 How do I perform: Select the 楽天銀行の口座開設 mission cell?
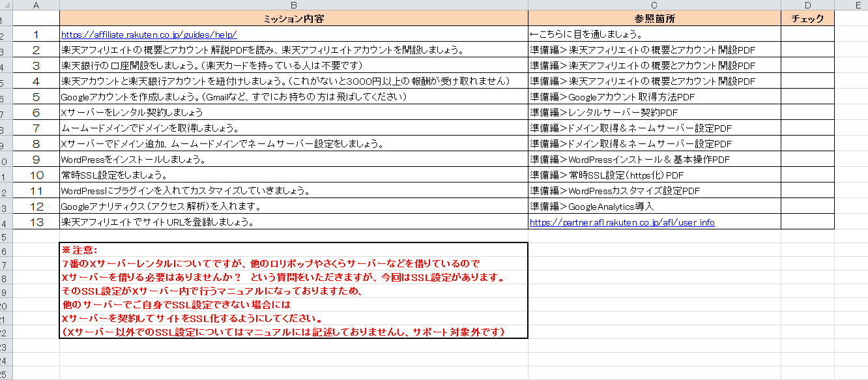pyautogui.click(x=293, y=66)
